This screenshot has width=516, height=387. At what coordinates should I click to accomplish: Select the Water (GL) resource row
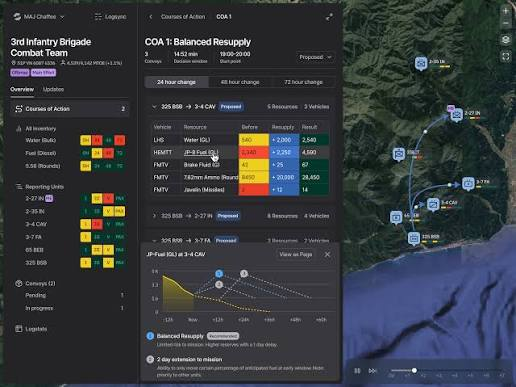pos(240,140)
